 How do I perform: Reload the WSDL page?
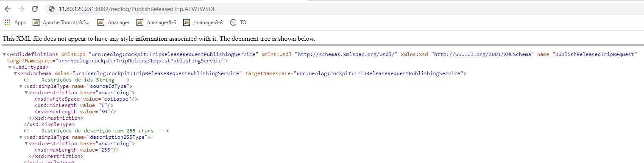click(x=35, y=9)
